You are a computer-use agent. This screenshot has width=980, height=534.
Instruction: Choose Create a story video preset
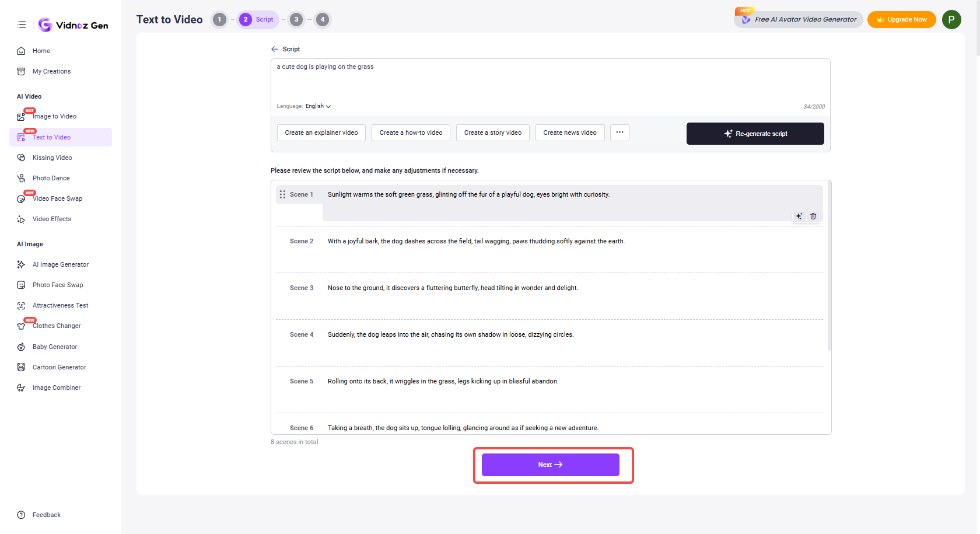click(493, 132)
